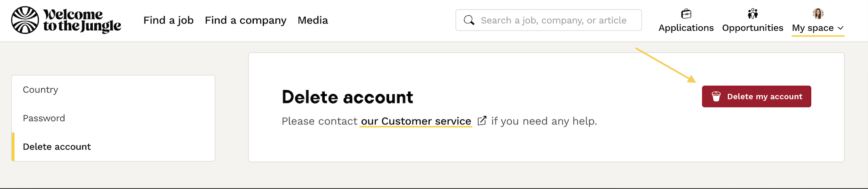Screen dimensions: 868x189
Task: Click the profile avatar photo
Action: point(818,14)
